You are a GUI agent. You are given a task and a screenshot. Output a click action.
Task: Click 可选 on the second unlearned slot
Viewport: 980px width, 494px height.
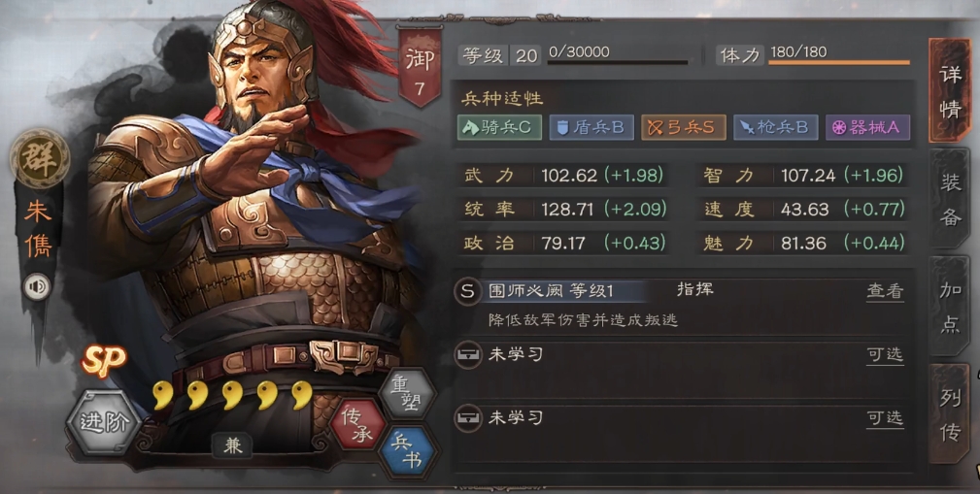[x=885, y=417]
